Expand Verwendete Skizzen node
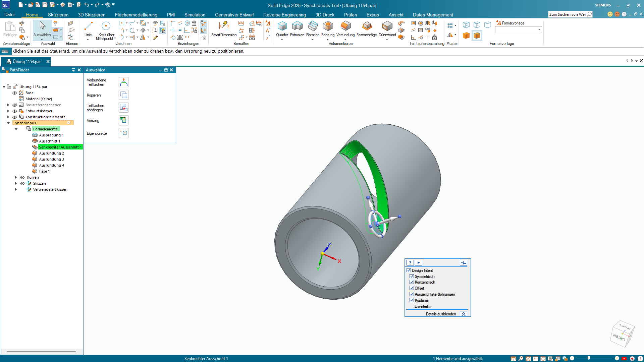This screenshot has height=362, width=644. [x=16, y=189]
